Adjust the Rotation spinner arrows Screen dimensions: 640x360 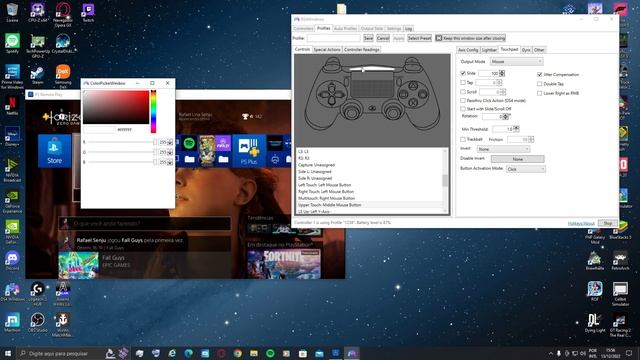506,116
